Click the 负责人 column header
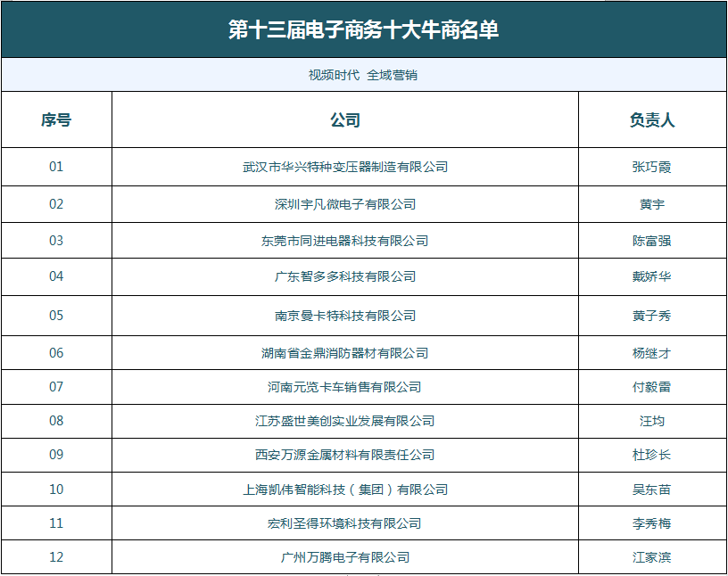Image resolution: width=728 pixels, height=576 pixels. (x=652, y=119)
